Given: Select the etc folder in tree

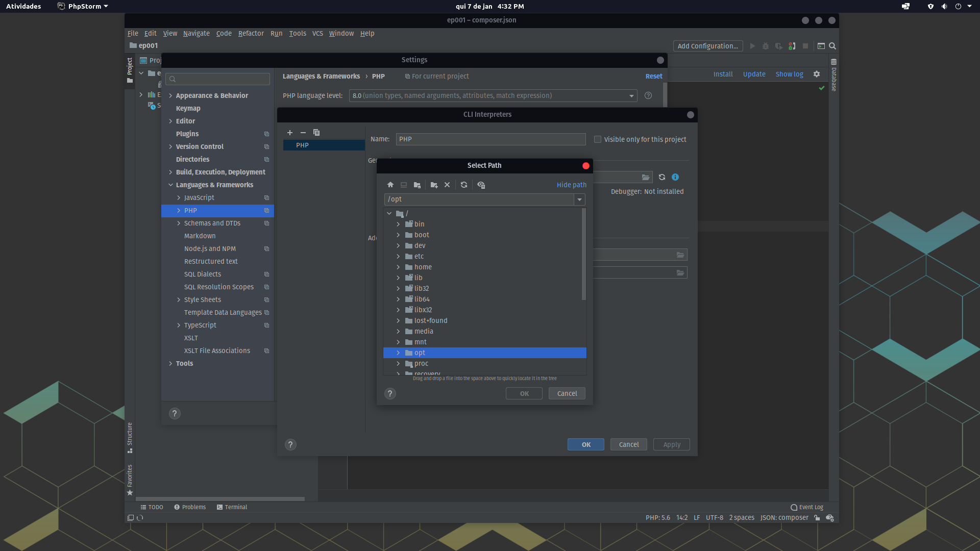Looking at the screenshot, I should point(419,256).
